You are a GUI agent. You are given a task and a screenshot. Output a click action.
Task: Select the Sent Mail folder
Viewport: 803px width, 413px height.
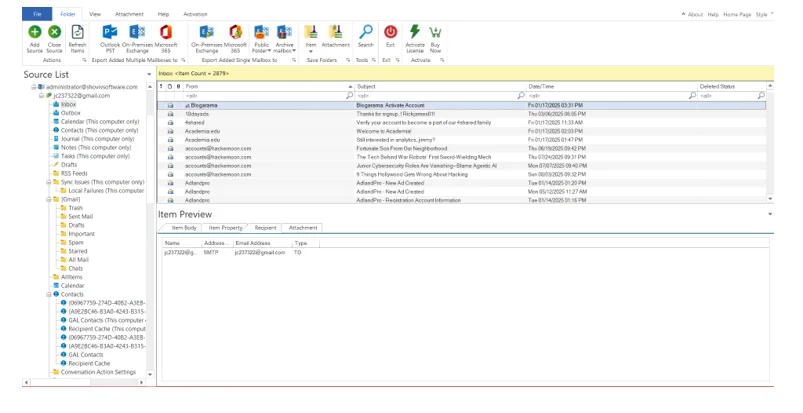point(80,217)
